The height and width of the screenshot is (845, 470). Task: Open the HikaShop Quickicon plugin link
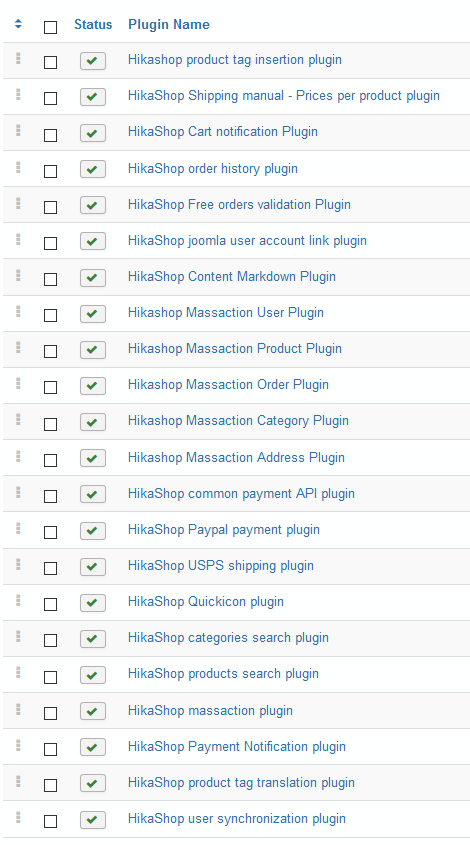[205, 602]
